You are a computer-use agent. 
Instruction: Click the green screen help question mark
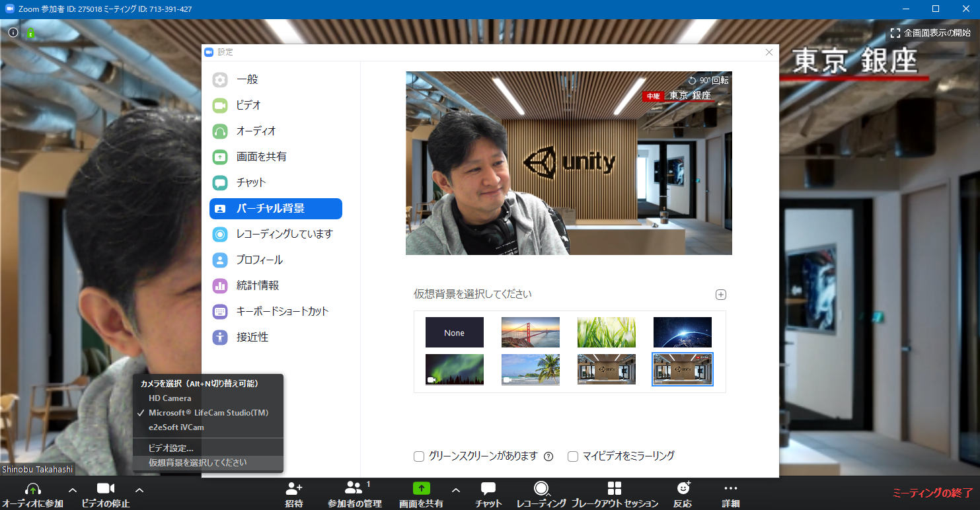(548, 456)
